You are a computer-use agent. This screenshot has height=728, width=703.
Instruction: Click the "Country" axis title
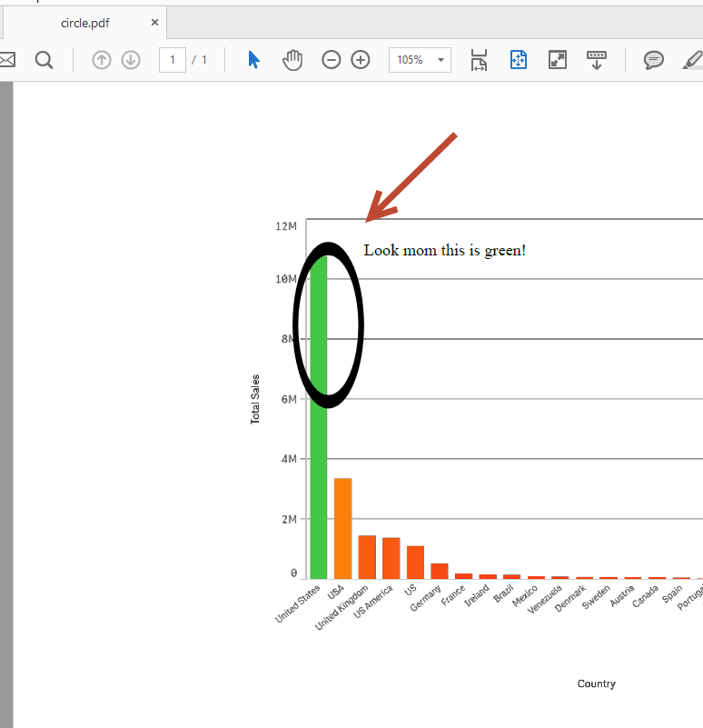[x=596, y=683]
